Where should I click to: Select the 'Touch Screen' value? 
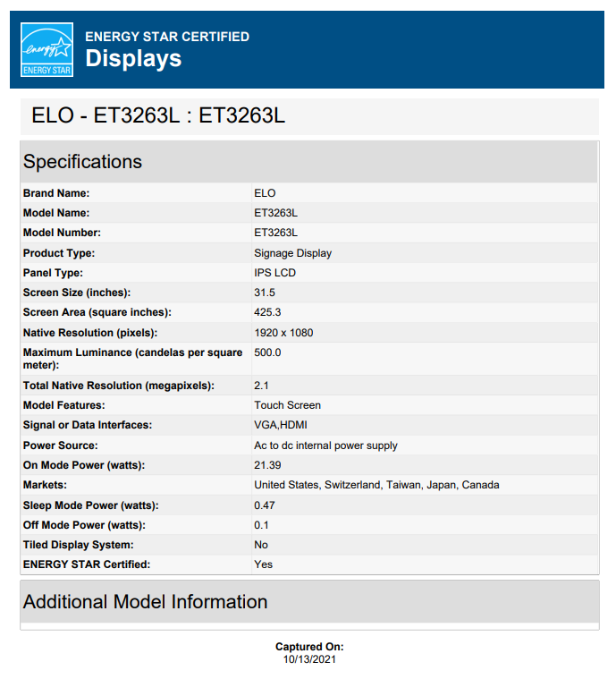pos(288,405)
